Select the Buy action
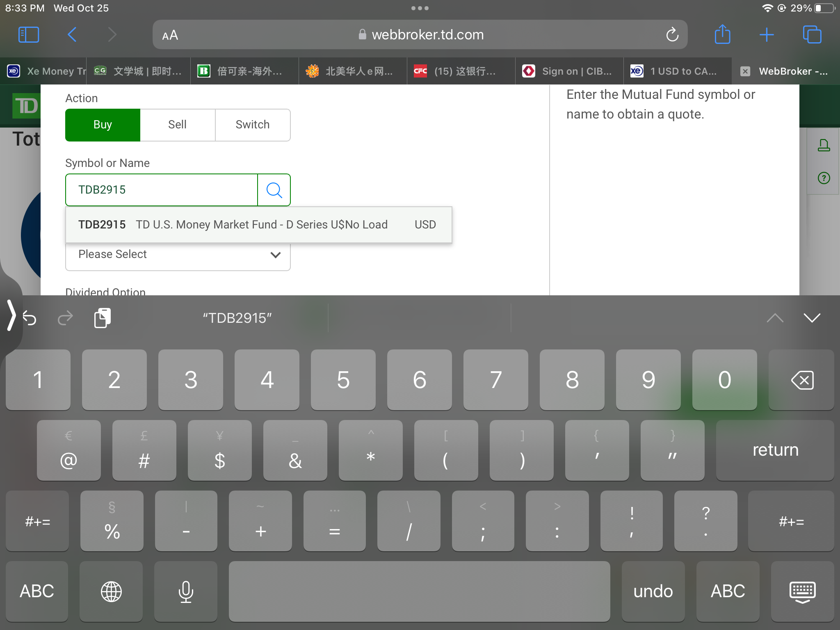Viewport: 840px width, 630px height. (x=103, y=125)
